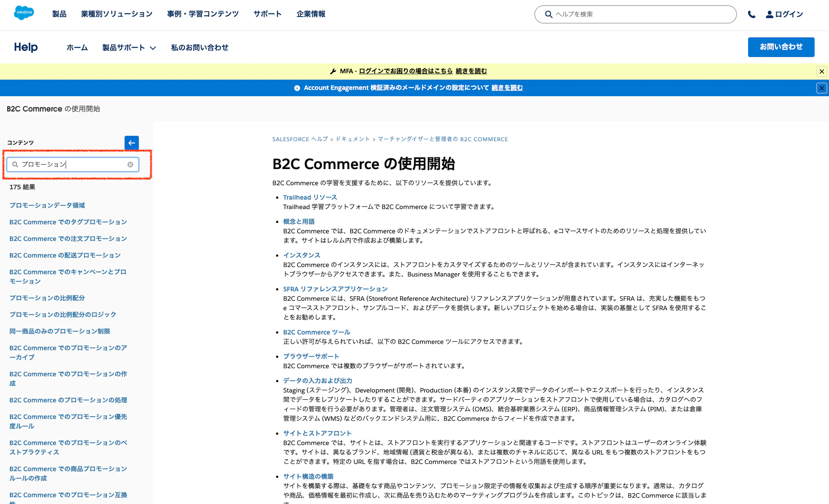Open B2C Commerce でのタグプロモーション result
The height and width of the screenshot is (504, 829).
click(68, 222)
